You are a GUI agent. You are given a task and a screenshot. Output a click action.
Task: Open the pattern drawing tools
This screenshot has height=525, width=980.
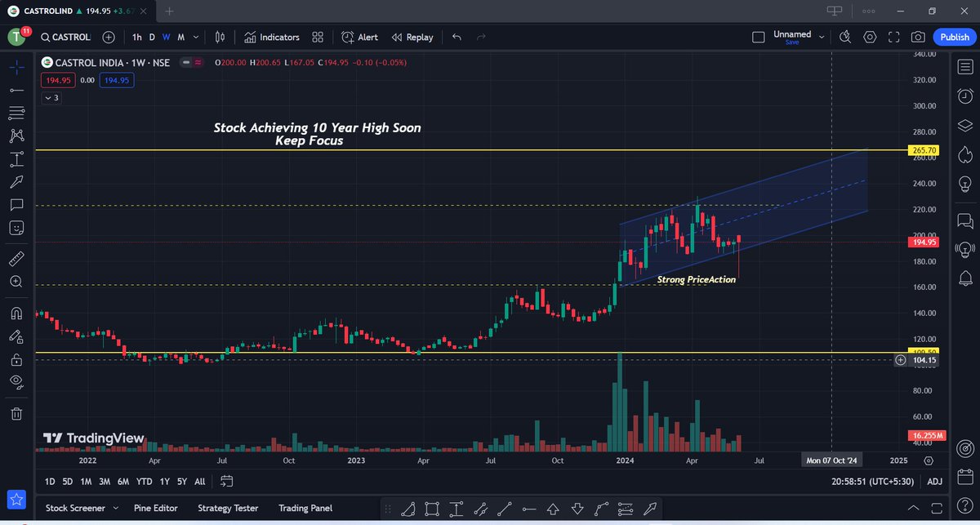[x=16, y=136]
